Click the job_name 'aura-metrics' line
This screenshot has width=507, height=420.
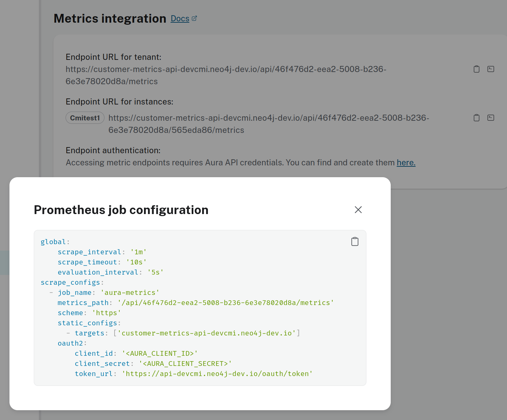coord(104,293)
